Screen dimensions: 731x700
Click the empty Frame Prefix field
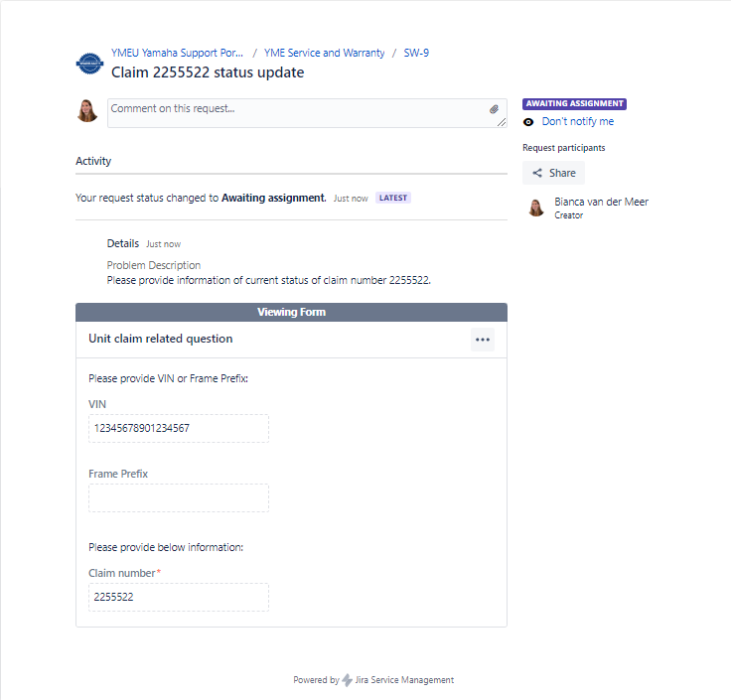tap(179, 497)
